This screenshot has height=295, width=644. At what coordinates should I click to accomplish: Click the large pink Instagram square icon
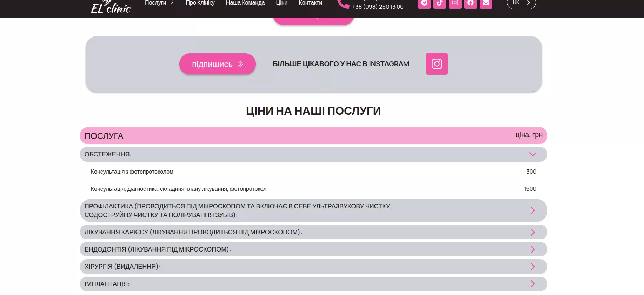click(437, 64)
